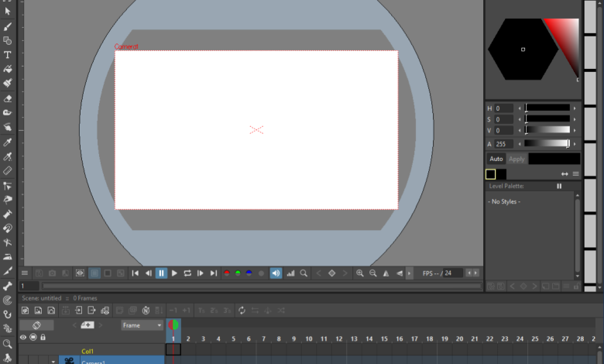Select the Brush tool

(8, 26)
